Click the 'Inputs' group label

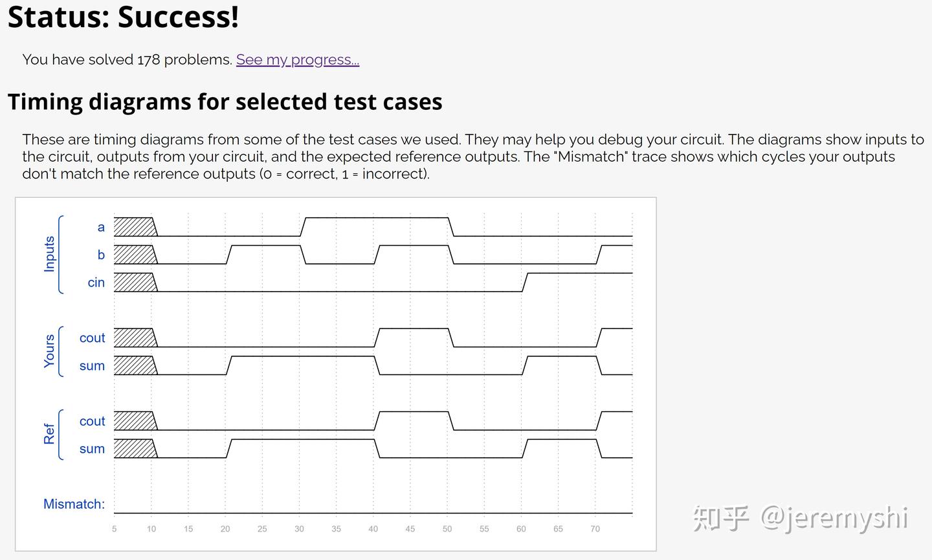(49, 254)
